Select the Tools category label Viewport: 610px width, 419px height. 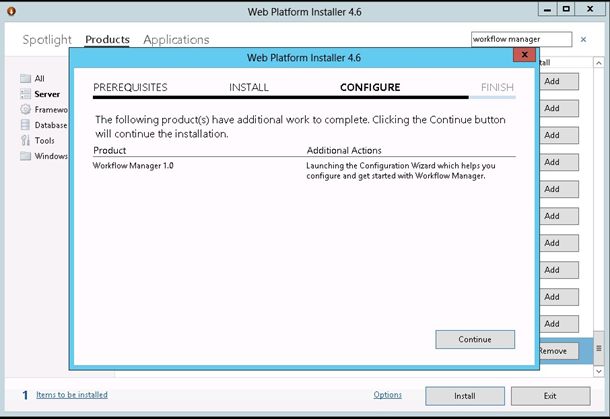[45, 140]
